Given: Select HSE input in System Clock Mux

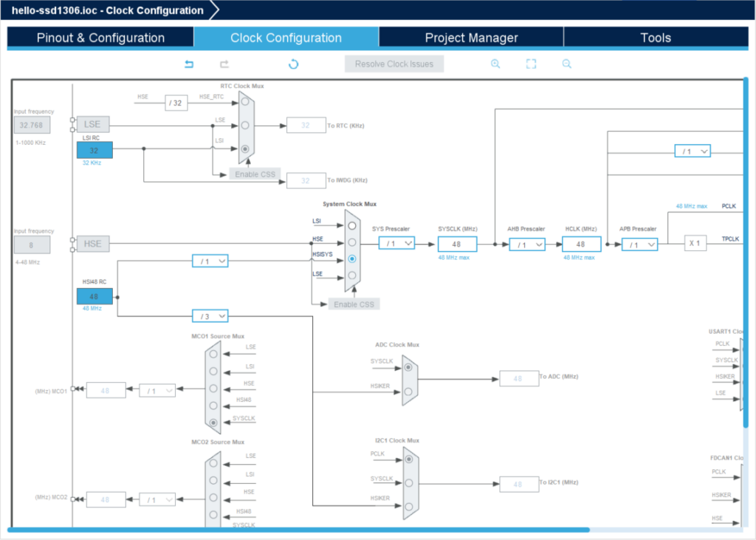Looking at the screenshot, I should [x=352, y=242].
